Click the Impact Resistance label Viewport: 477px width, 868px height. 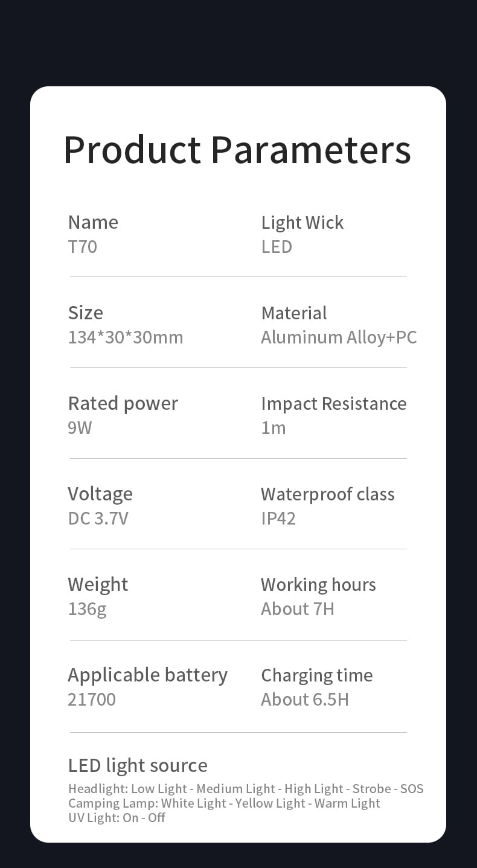333,403
